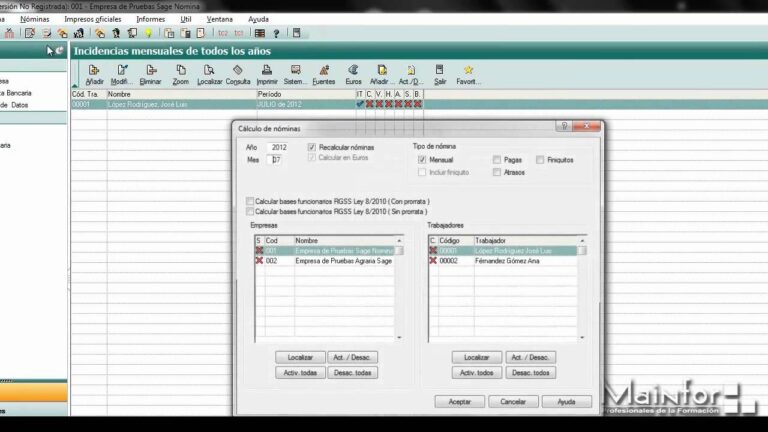This screenshot has width=768, height=432.
Task: Click the Trabajador column header
Action: pos(526,240)
